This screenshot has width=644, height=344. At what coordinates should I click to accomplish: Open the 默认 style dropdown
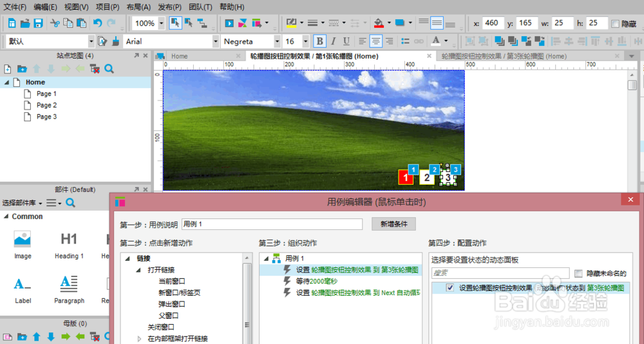[x=91, y=41]
